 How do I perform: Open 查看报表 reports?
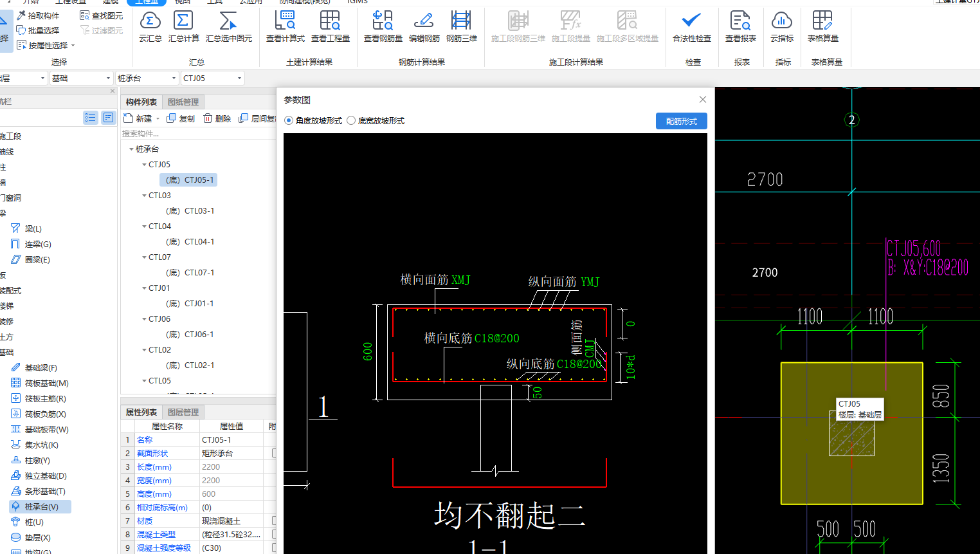click(741, 27)
